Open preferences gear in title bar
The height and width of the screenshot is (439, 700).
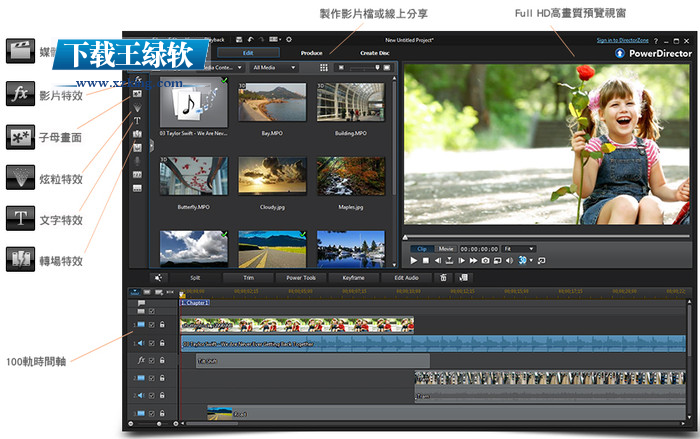point(289,40)
